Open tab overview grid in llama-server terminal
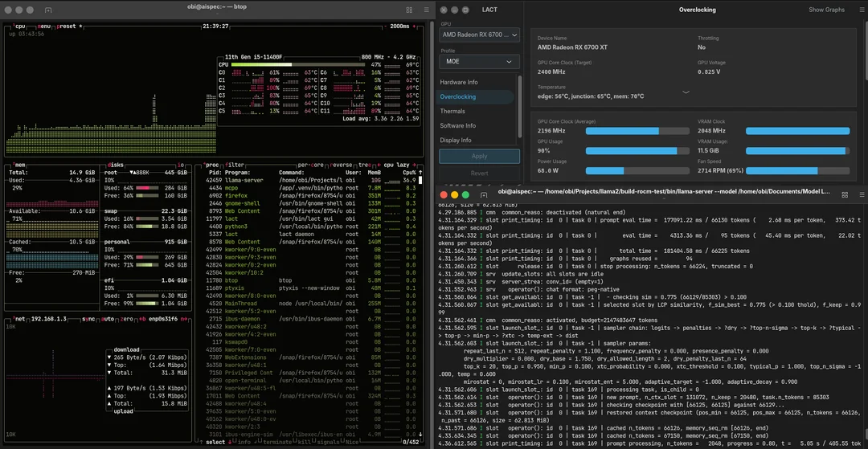This screenshot has width=868, height=449. pos(845,194)
